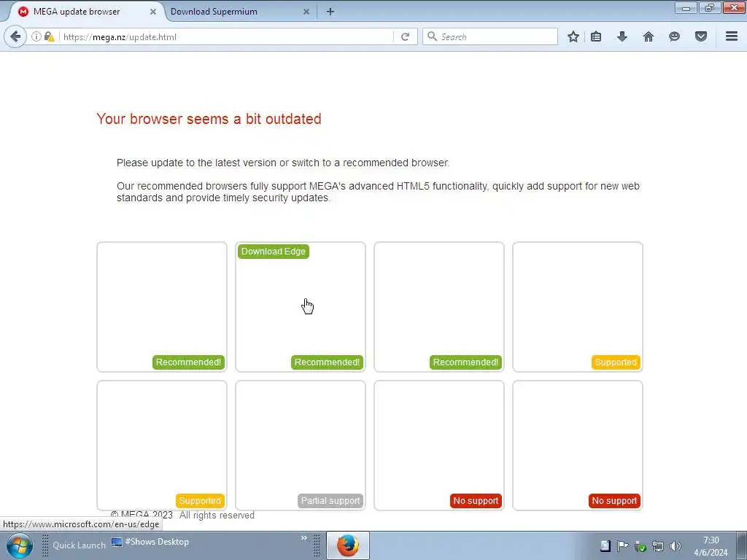
Task: Open the last No support browser card
Action: pos(578,446)
